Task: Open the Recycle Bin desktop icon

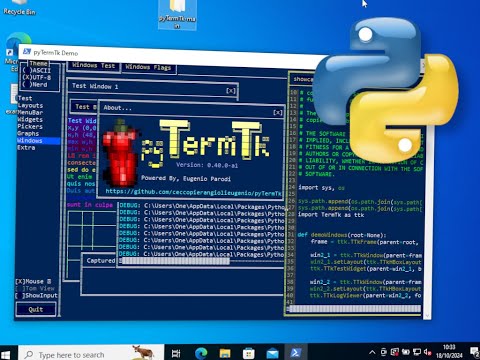Action: pos(19,7)
